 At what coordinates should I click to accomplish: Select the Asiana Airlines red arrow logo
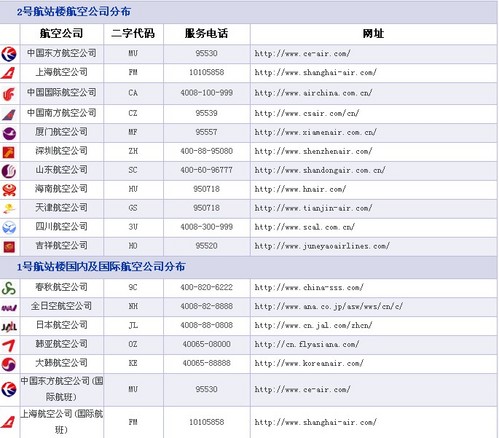click(x=9, y=345)
